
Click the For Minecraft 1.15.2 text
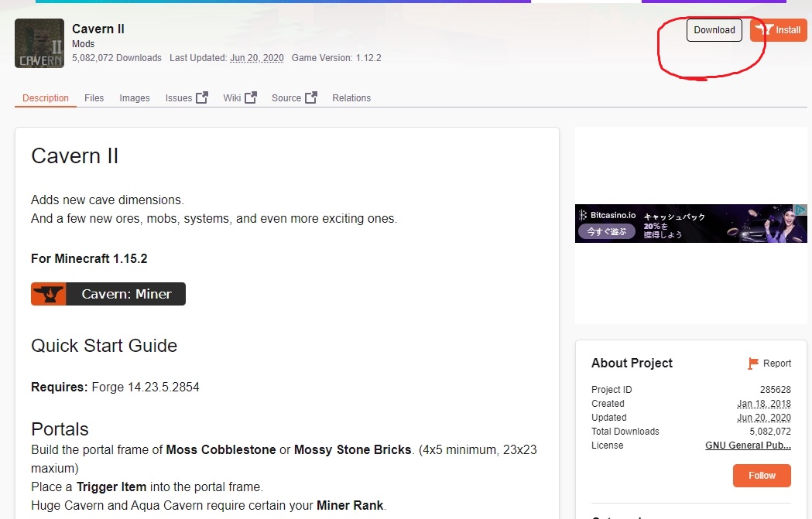point(89,258)
